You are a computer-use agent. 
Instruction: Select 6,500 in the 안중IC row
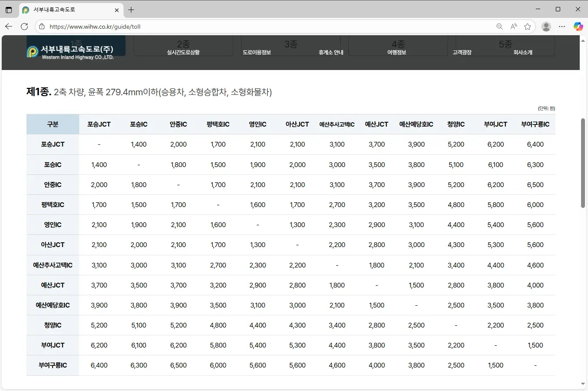[x=535, y=185]
